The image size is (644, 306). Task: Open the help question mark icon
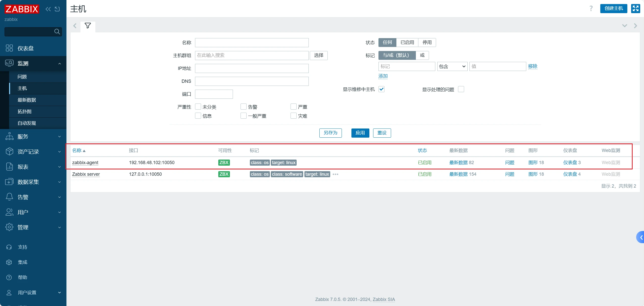click(x=591, y=9)
